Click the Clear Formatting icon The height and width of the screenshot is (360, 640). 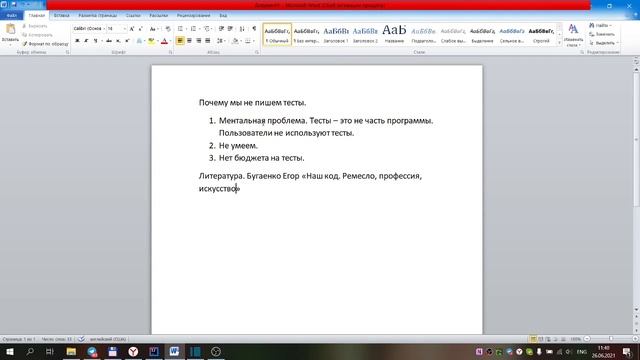[168, 29]
